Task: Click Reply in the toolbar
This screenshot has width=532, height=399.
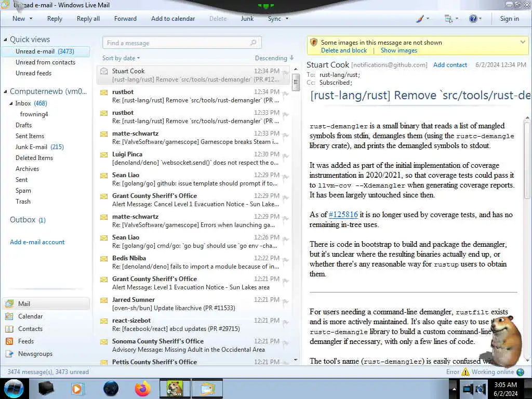Action: point(55,19)
